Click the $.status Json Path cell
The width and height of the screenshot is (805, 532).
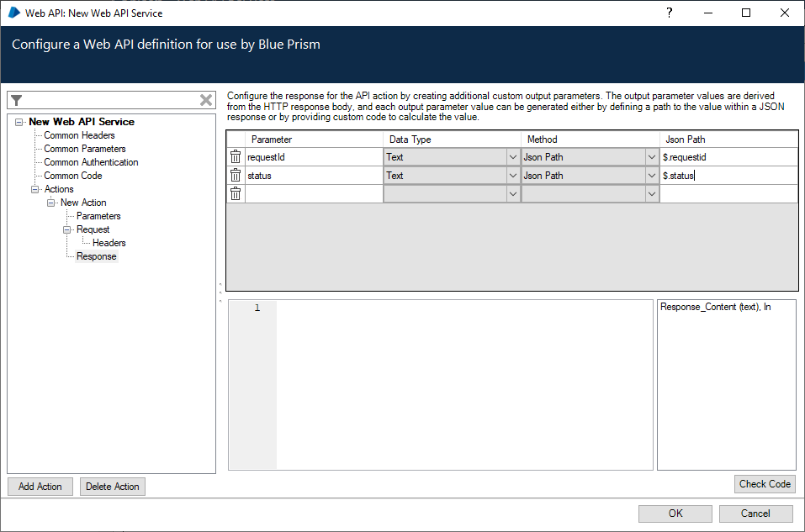[728, 176]
